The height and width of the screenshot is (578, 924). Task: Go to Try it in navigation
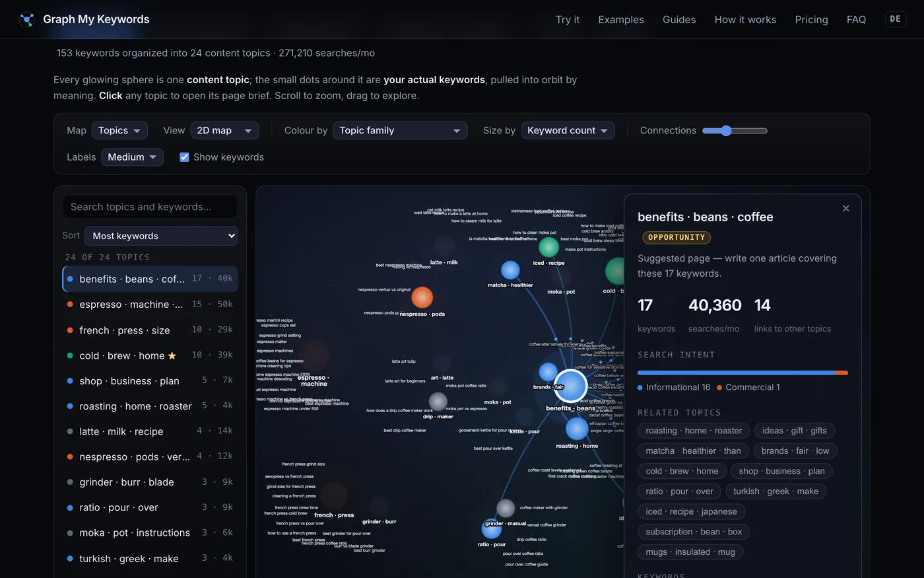click(568, 20)
